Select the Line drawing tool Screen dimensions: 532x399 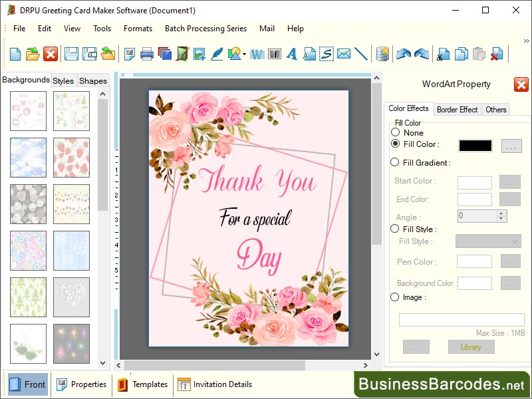[x=360, y=55]
